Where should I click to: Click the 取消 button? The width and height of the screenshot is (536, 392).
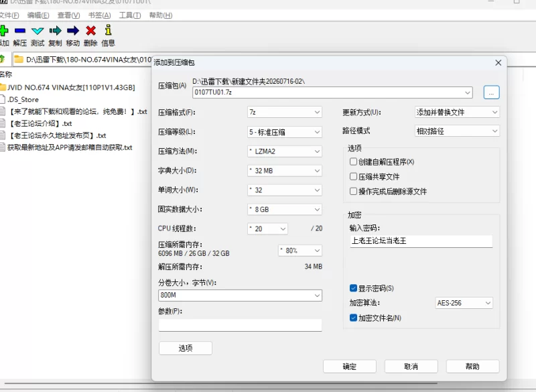tap(411, 367)
